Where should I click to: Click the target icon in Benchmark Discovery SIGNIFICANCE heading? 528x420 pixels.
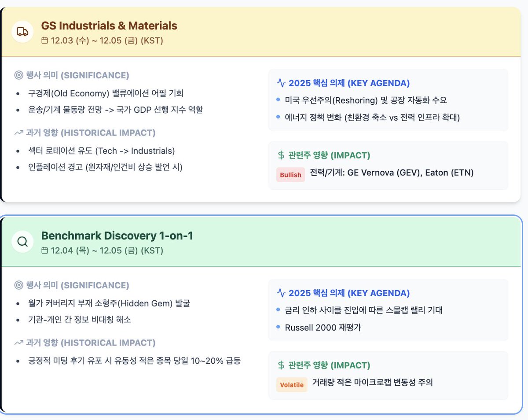pos(18,285)
